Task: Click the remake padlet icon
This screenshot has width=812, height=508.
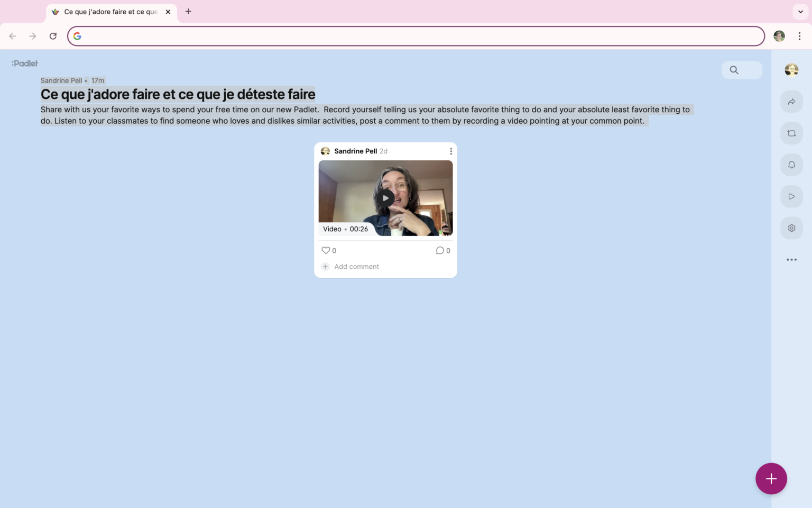Action: 791,133
